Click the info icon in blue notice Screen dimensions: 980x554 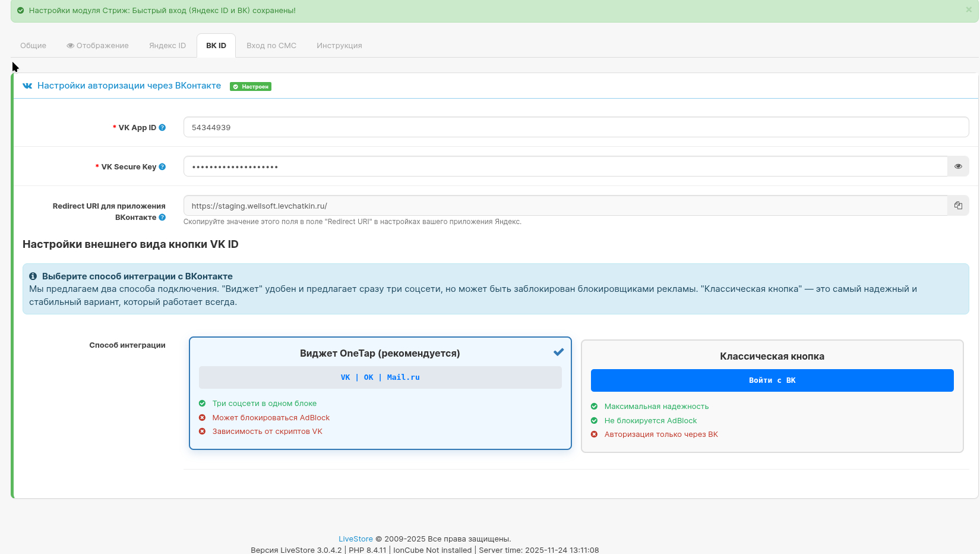[33, 276]
